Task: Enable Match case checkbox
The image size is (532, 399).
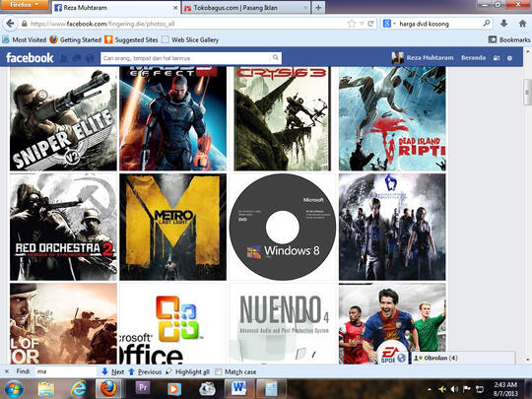Action: point(219,371)
